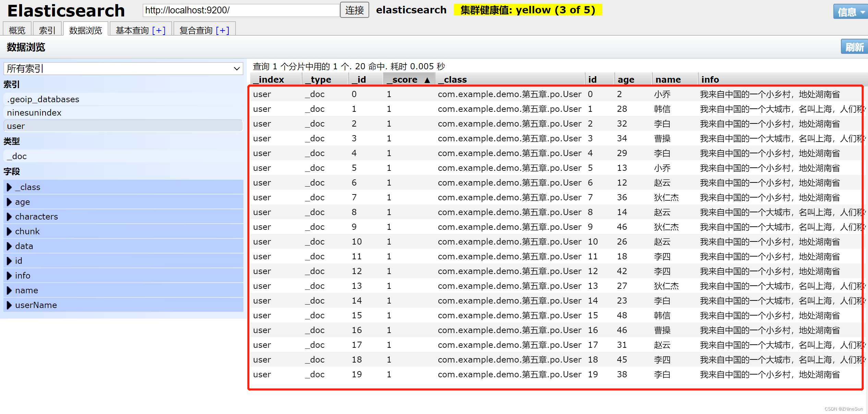This screenshot has height=414, width=868.
Task: Sort by the age column header
Action: 626,80
